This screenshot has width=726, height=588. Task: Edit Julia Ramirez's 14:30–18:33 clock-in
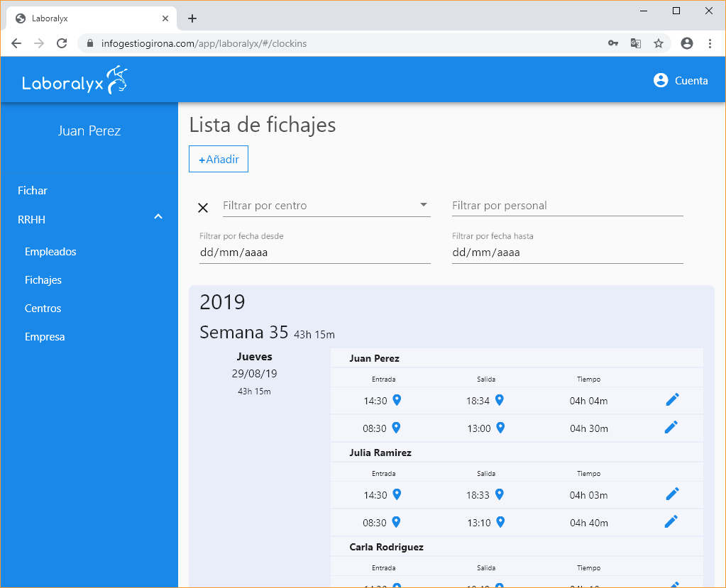click(672, 494)
